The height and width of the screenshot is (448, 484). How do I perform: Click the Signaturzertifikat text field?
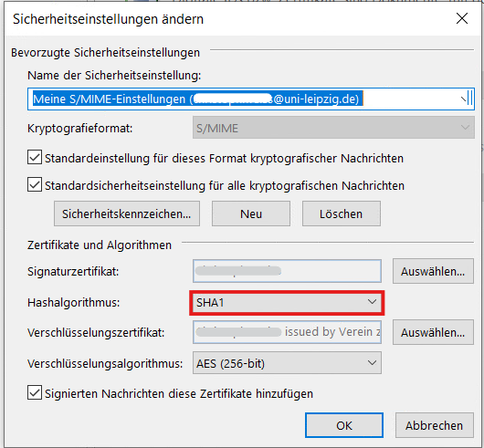287,271
